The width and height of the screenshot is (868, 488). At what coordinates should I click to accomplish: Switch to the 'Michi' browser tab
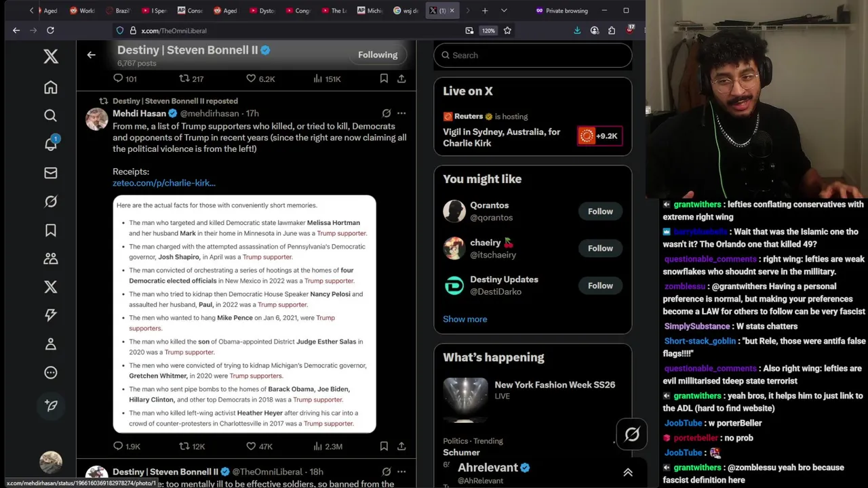[370, 11]
